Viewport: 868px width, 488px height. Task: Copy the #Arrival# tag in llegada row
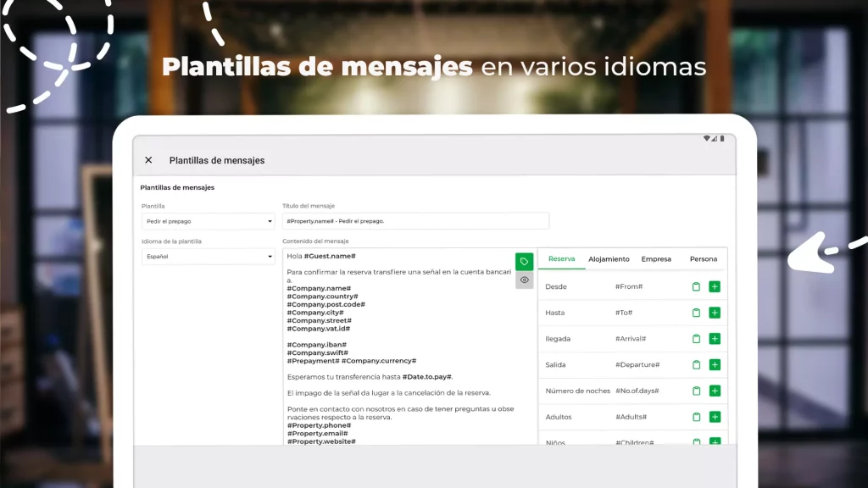[x=696, y=339]
